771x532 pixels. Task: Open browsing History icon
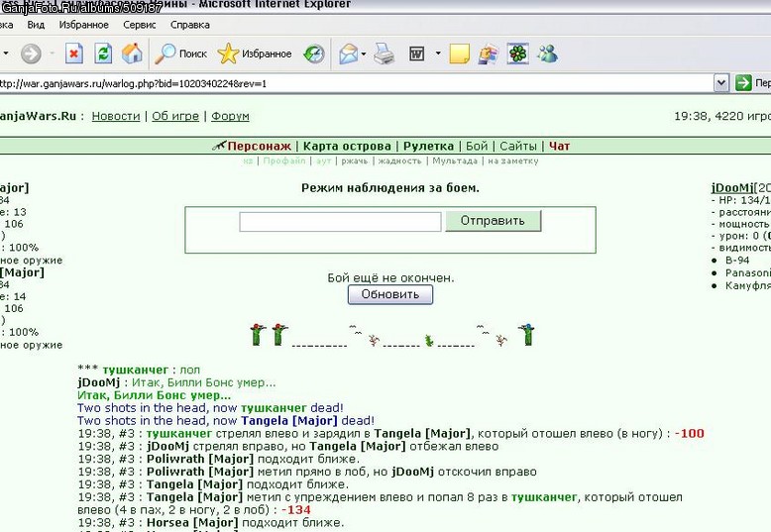[x=314, y=53]
